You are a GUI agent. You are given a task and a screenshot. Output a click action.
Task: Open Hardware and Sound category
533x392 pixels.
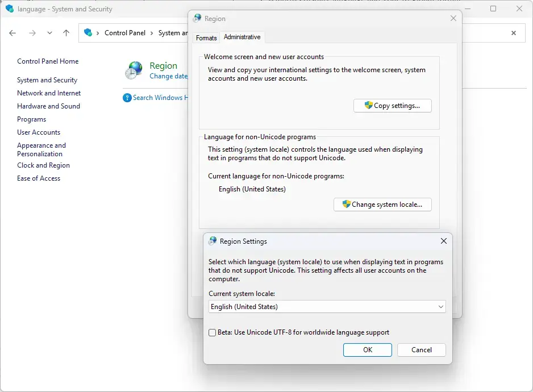coord(49,106)
